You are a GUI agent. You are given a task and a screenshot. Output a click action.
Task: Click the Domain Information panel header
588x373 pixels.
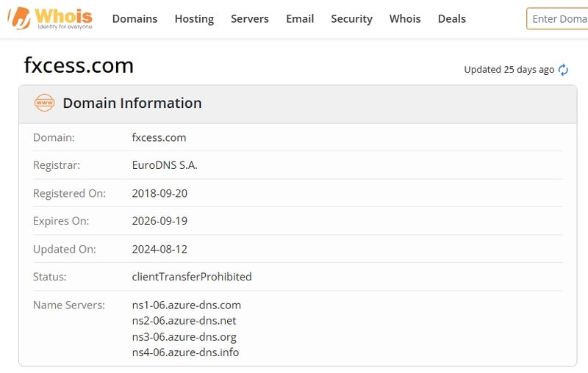(298, 104)
